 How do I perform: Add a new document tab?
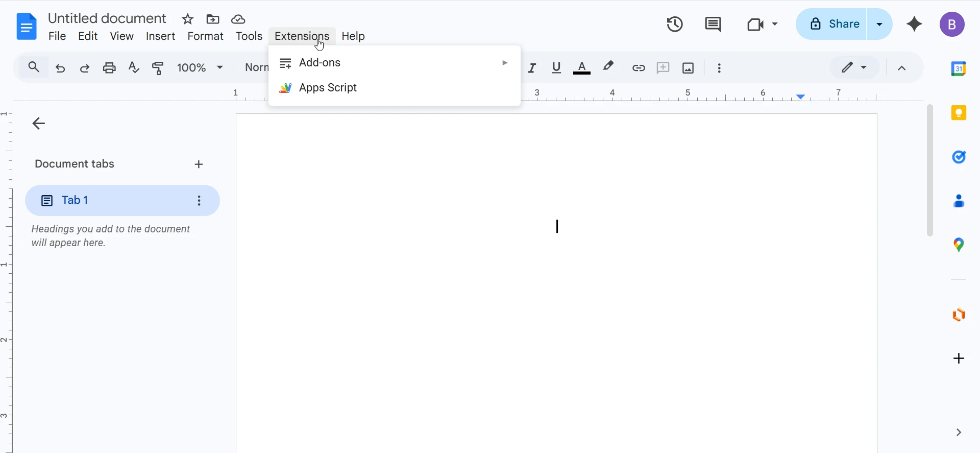[199, 164]
